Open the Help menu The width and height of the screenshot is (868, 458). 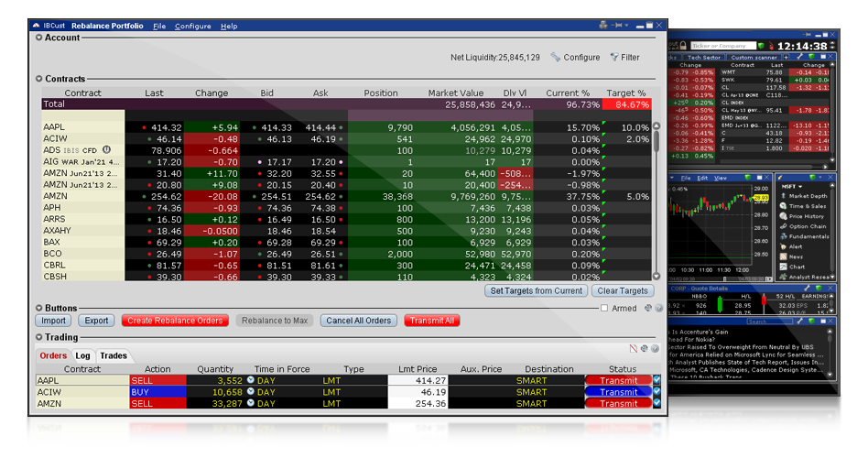coord(229,26)
